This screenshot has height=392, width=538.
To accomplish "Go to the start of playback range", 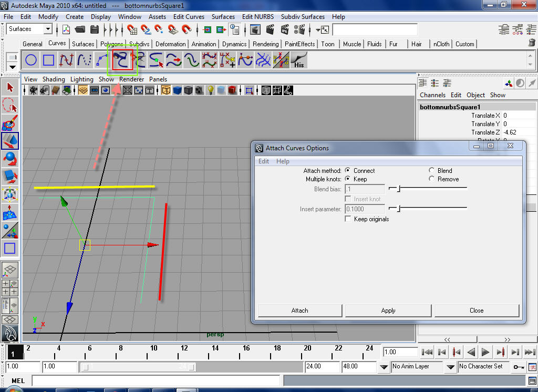I will 427,352.
